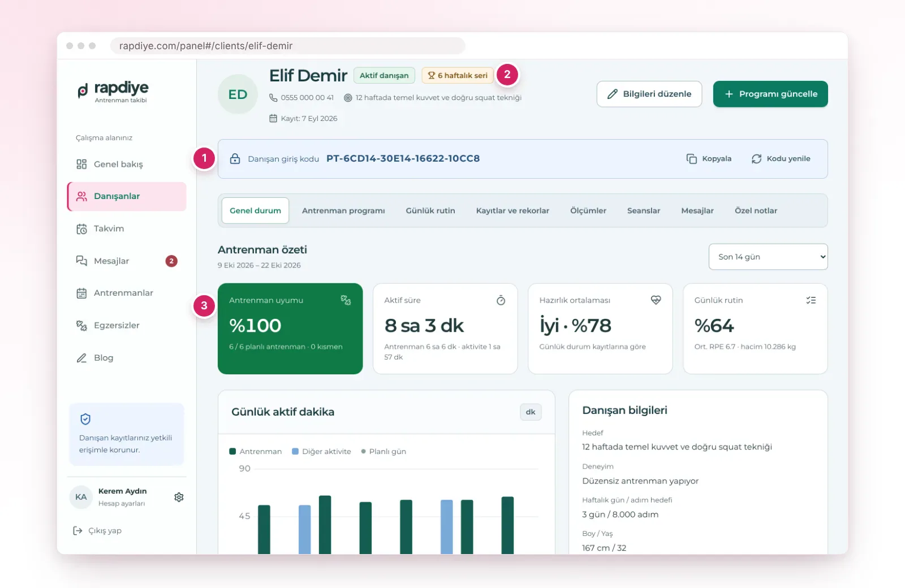Click the 6 haftalık seri trophy badge

[457, 75]
